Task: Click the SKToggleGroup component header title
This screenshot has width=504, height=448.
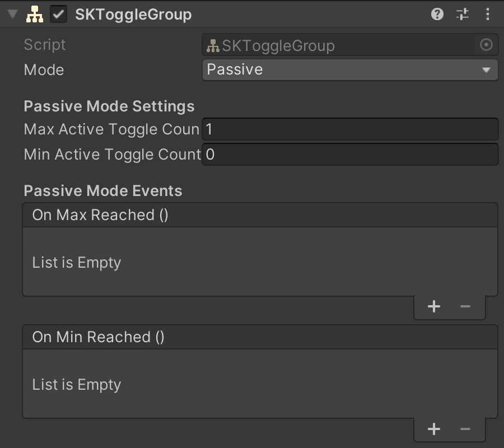Action: (133, 15)
